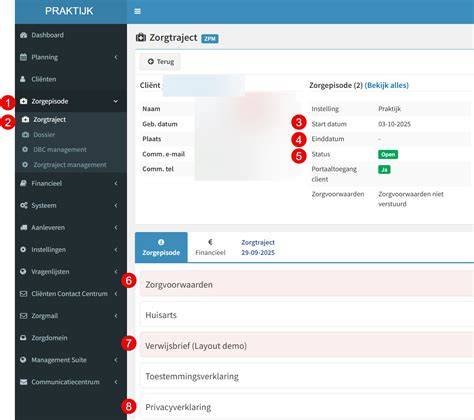
Task: Click the Planning calendar icon
Action: [23, 57]
